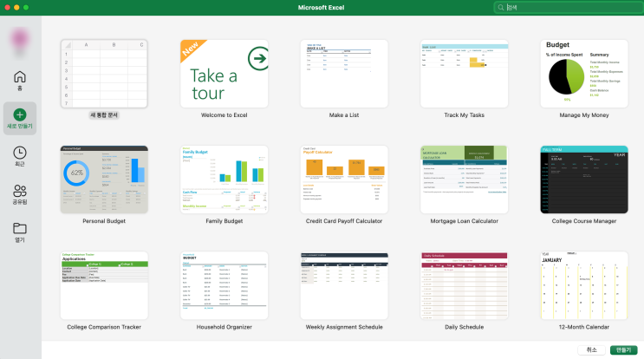Click the green Create (만들기) button
The height and width of the screenshot is (359, 644).
click(x=623, y=350)
